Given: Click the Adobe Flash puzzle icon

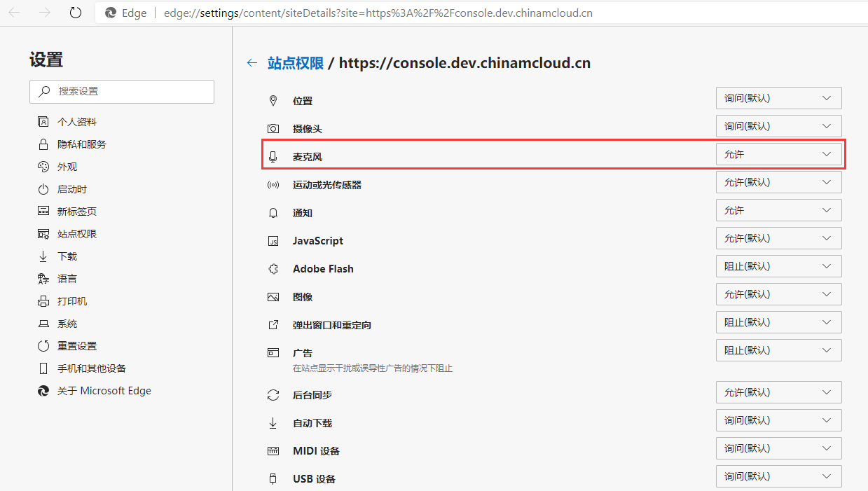Looking at the screenshot, I should pos(273,269).
